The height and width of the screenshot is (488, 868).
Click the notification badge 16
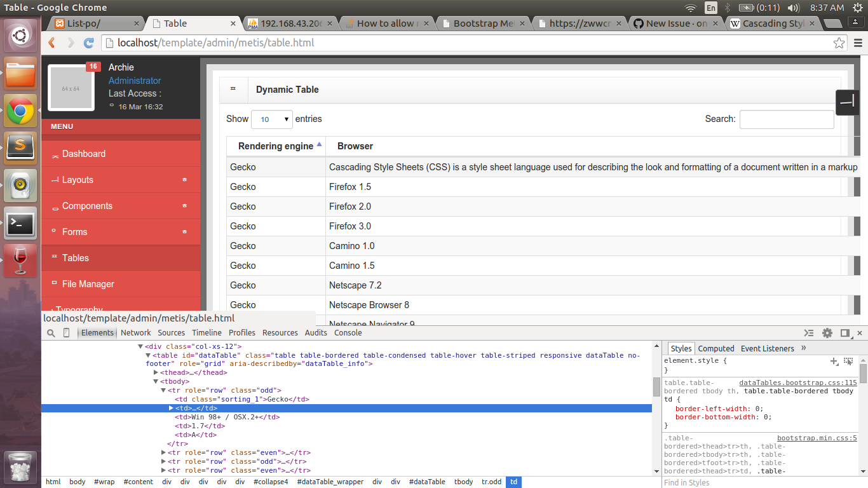pyautogui.click(x=93, y=66)
